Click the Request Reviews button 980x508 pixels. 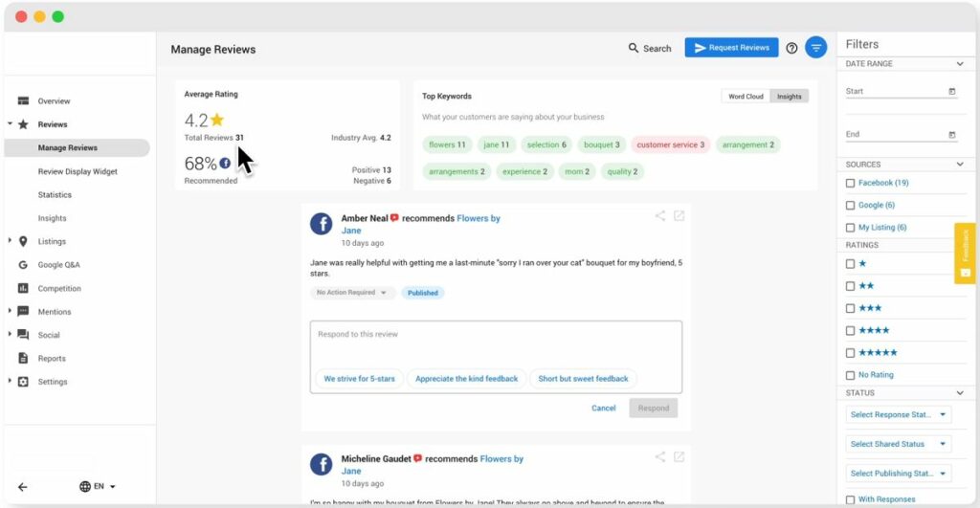click(x=731, y=48)
